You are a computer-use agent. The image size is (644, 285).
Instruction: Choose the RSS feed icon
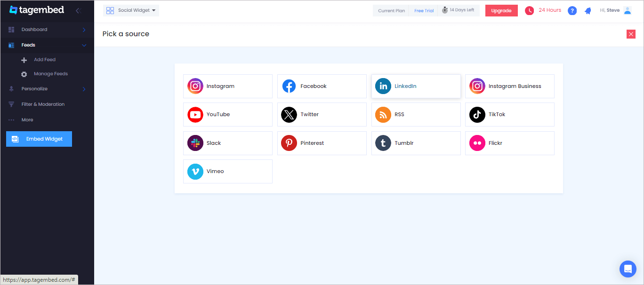point(383,114)
